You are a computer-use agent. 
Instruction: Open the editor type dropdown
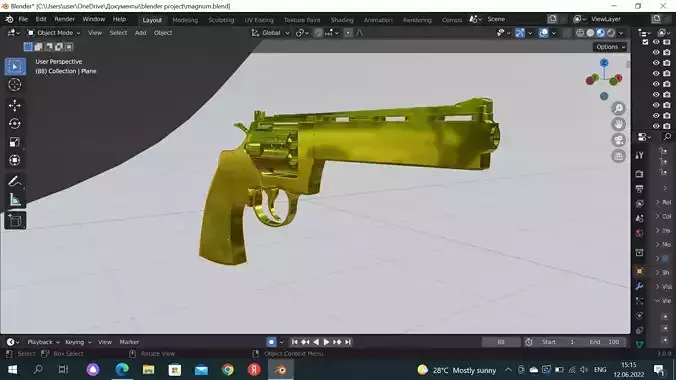[x=13, y=33]
